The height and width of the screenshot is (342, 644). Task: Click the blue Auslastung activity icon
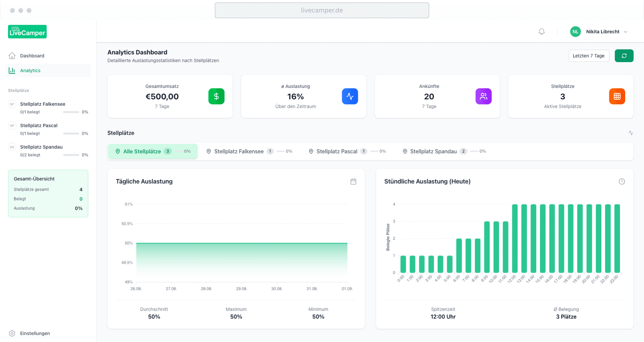pos(350,96)
